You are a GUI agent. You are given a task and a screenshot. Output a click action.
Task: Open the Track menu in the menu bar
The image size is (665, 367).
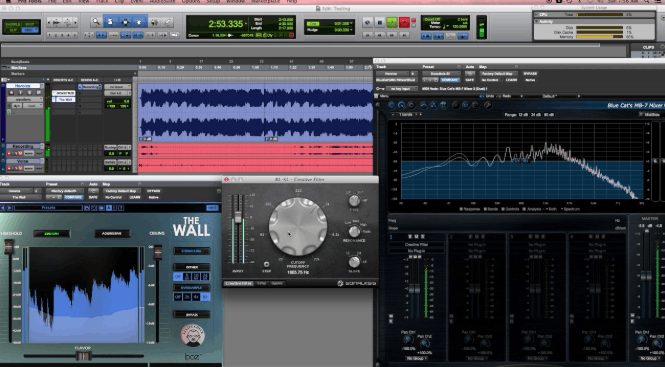click(x=101, y=2)
